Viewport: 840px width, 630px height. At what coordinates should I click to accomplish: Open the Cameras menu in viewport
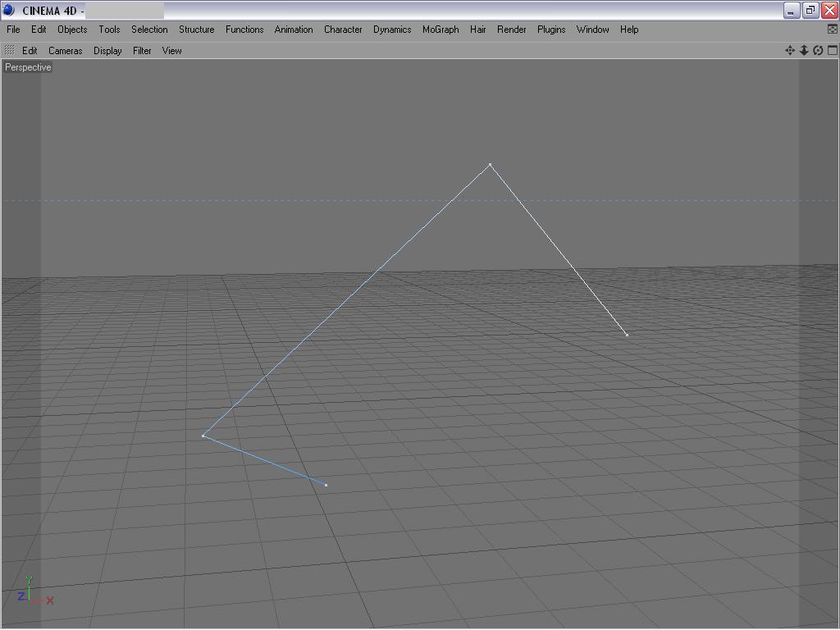click(66, 51)
